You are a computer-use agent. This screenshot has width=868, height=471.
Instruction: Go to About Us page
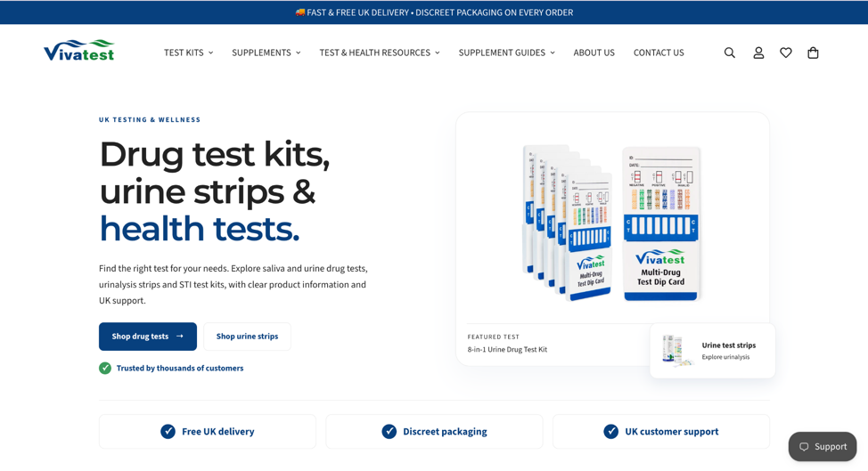click(594, 53)
